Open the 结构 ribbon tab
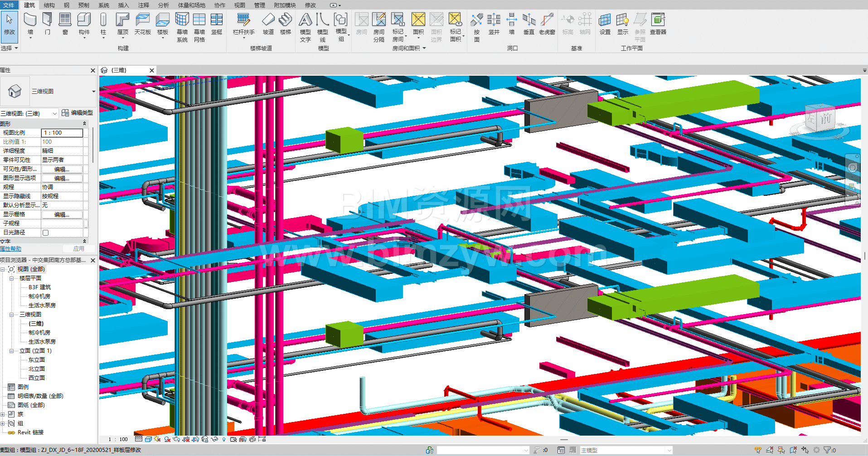The width and height of the screenshot is (868, 456). coord(49,5)
